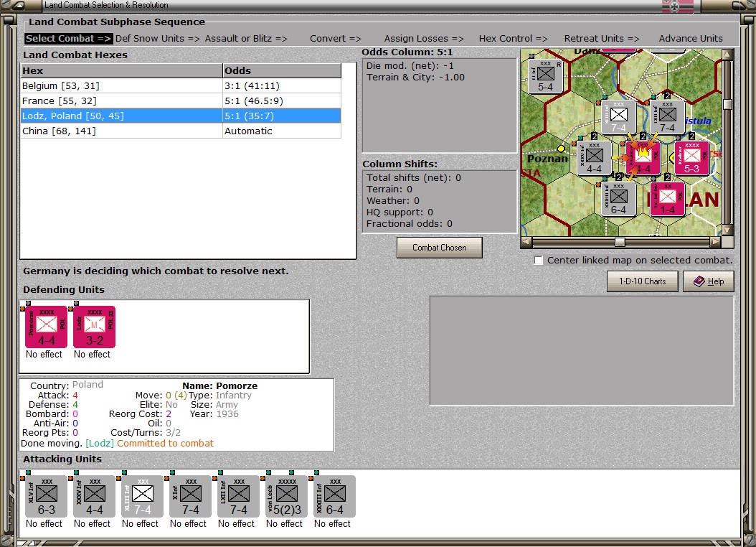Click the Hex Control subphase step
The height and width of the screenshot is (547, 756).
513,39
